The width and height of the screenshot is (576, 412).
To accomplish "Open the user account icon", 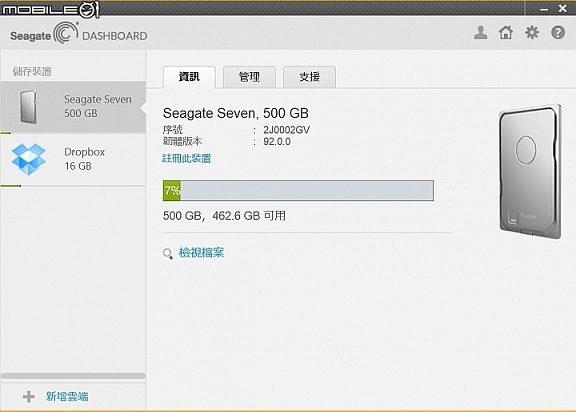I will [x=480, y=33].
